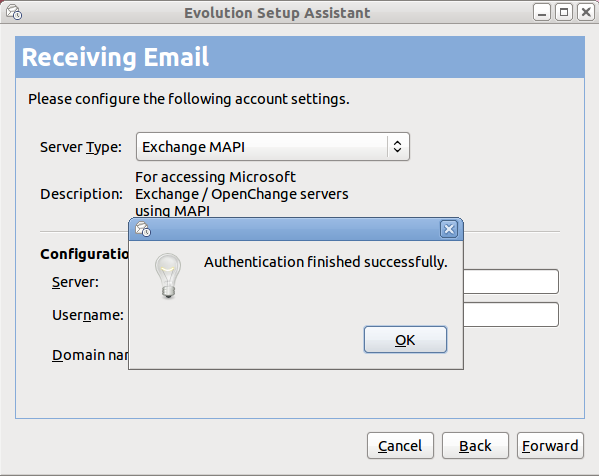Click the lightbulb info icon in the dialog
Viewport: 599px width, 476px height.
[168, 275]
